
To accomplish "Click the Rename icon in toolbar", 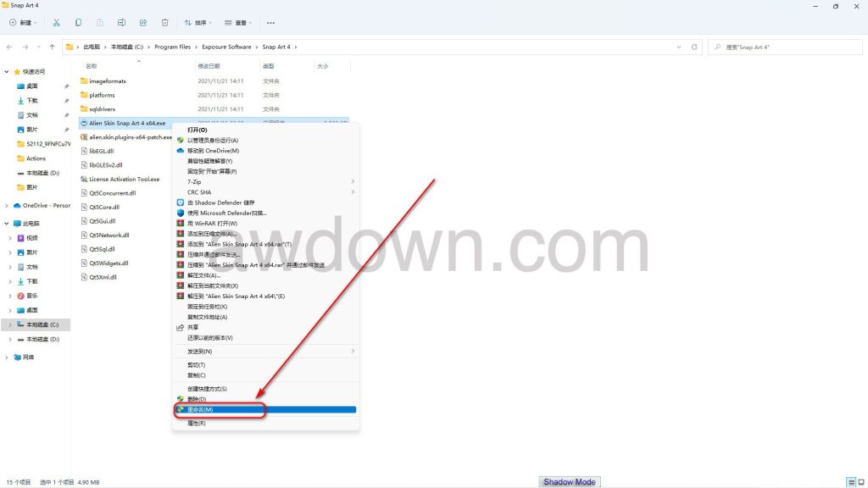I will pos(121,22).
